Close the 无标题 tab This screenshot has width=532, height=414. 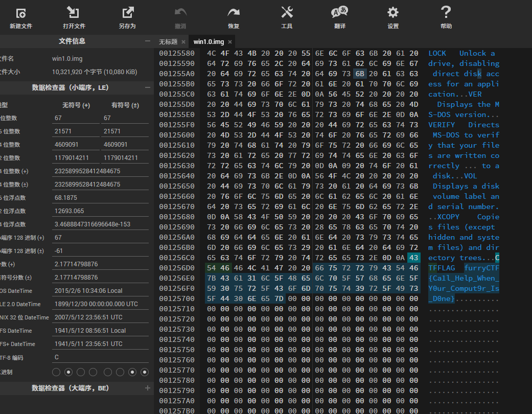182,42
